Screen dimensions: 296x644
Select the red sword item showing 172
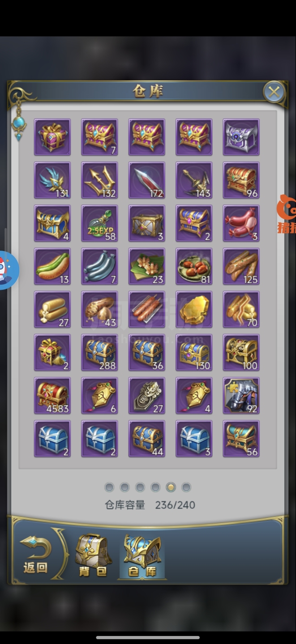pos(147,180)
